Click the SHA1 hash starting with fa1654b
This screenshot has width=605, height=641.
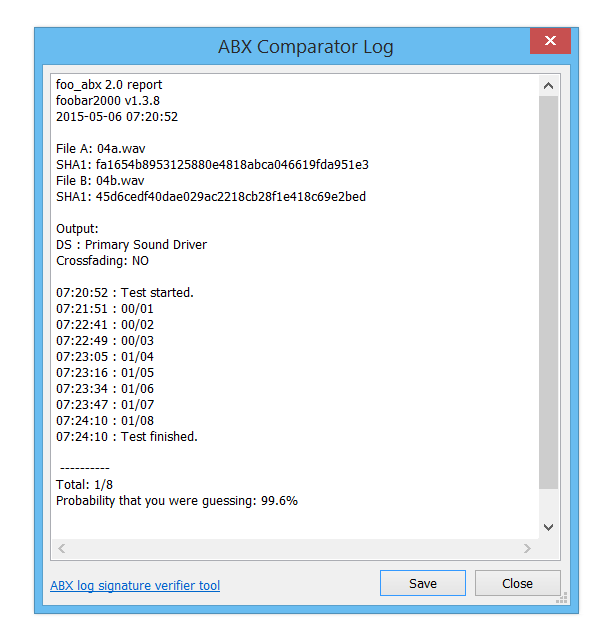232,164
